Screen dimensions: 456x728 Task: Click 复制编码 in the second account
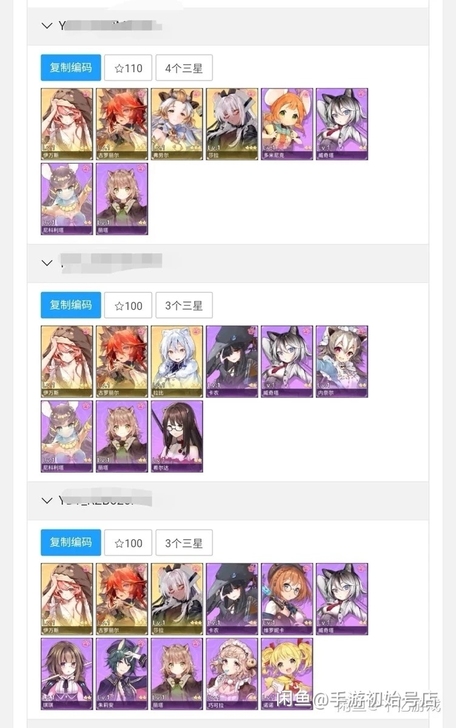pos(71,305)
